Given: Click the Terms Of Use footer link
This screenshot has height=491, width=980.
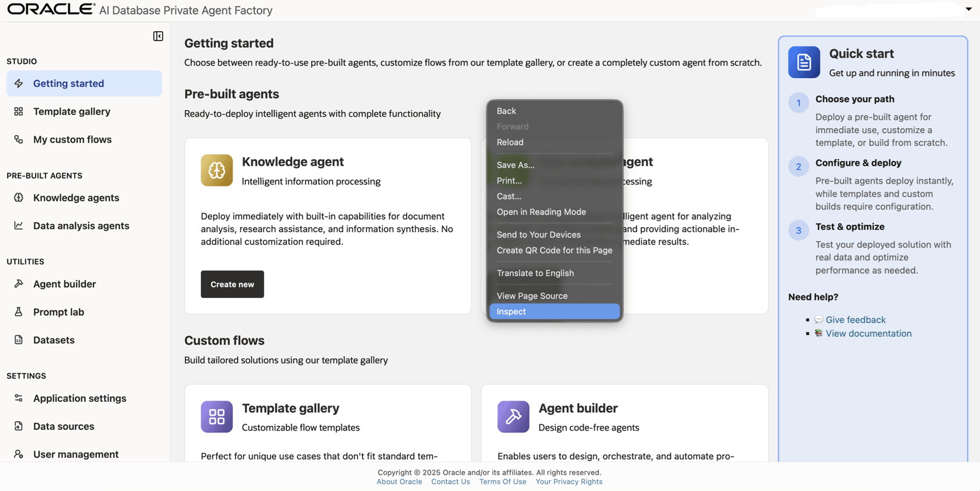Looking at the screenshot, I should [x=503, y=482].
